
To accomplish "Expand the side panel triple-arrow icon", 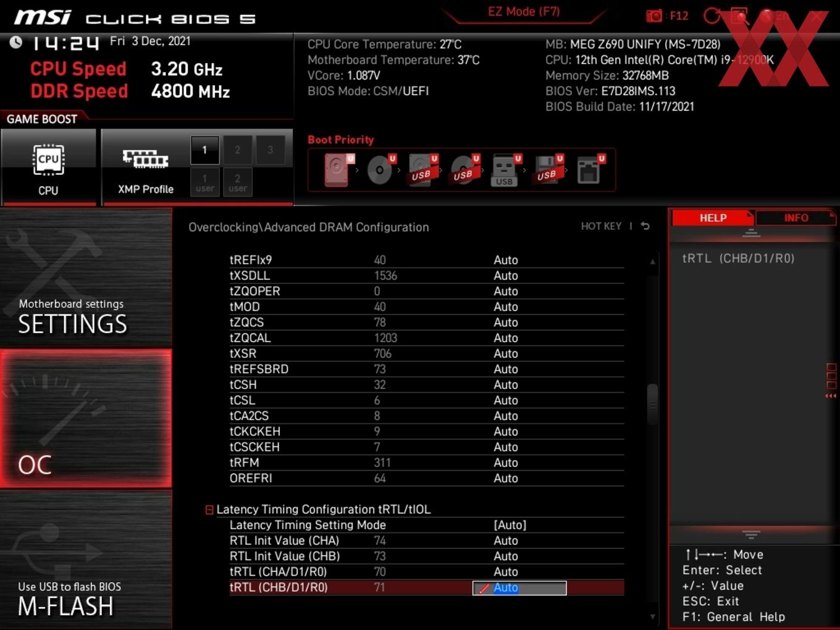I will pyautogui.click(x=831, y=396).
